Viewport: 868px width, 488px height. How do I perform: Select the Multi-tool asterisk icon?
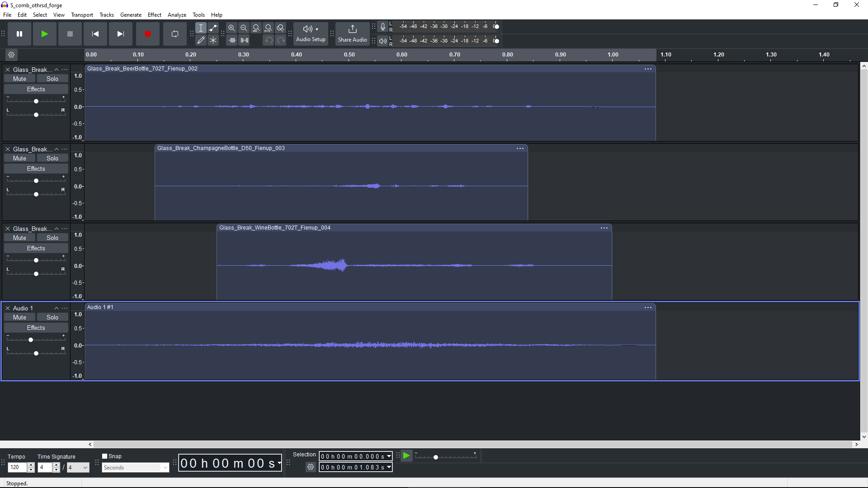click(x=213, y=40)
